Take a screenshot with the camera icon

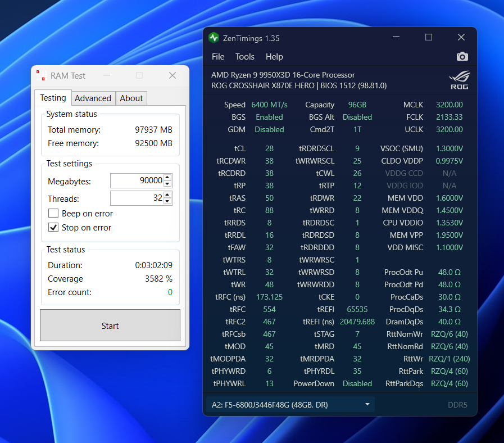click(x=462, y=57)
